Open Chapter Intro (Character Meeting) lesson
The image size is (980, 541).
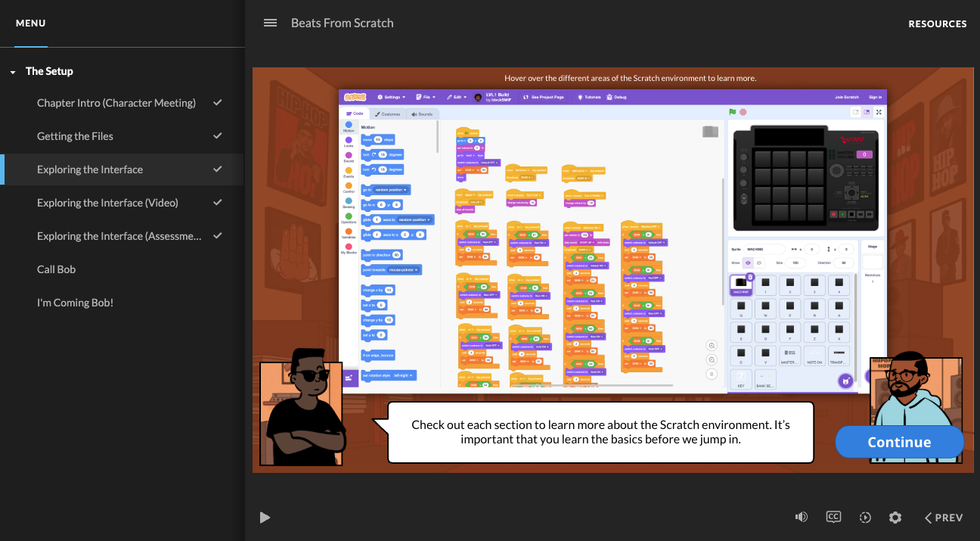(x=122, y=103)
